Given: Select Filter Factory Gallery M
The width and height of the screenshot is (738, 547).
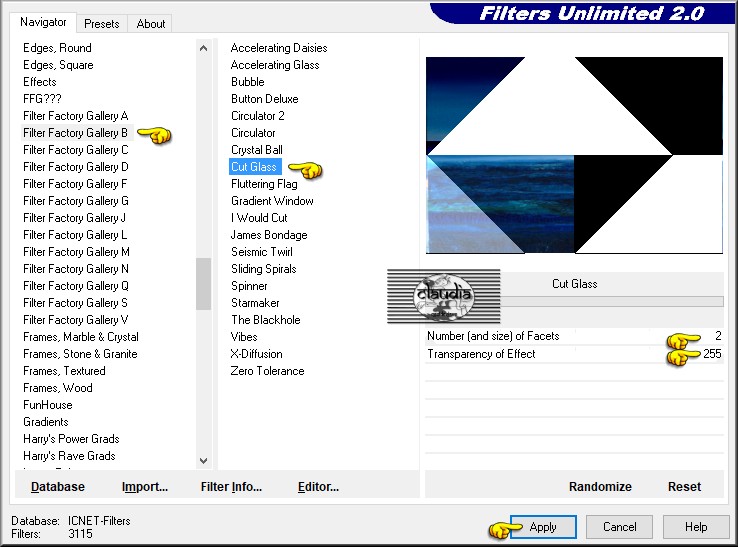Looking at the screenshot, I should 76,252.
